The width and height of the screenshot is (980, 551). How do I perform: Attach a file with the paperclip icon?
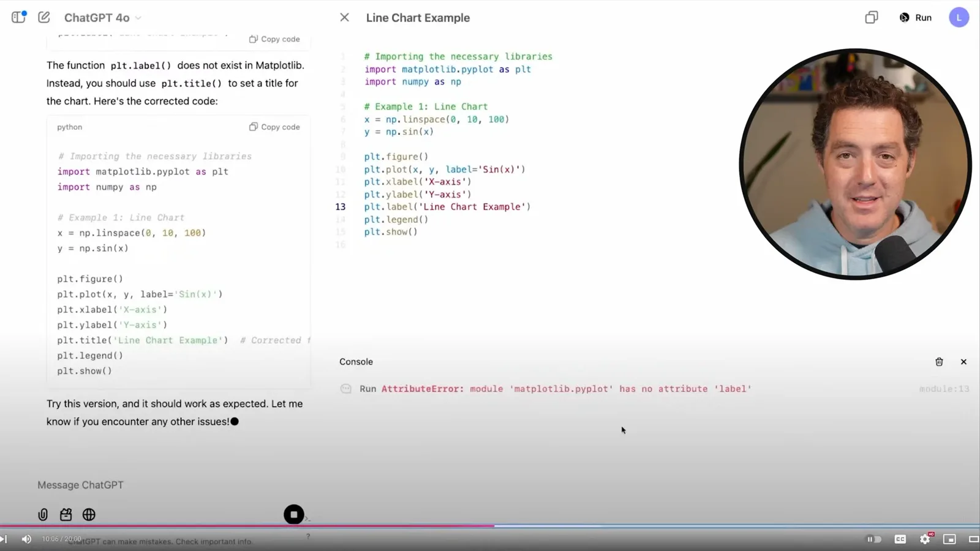tap(43, 514)
